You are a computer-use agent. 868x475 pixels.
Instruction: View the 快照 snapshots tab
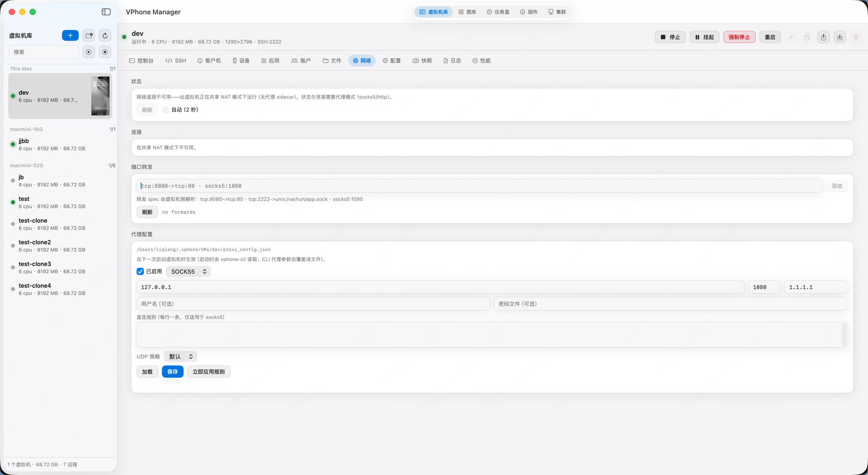click(422, 61)
